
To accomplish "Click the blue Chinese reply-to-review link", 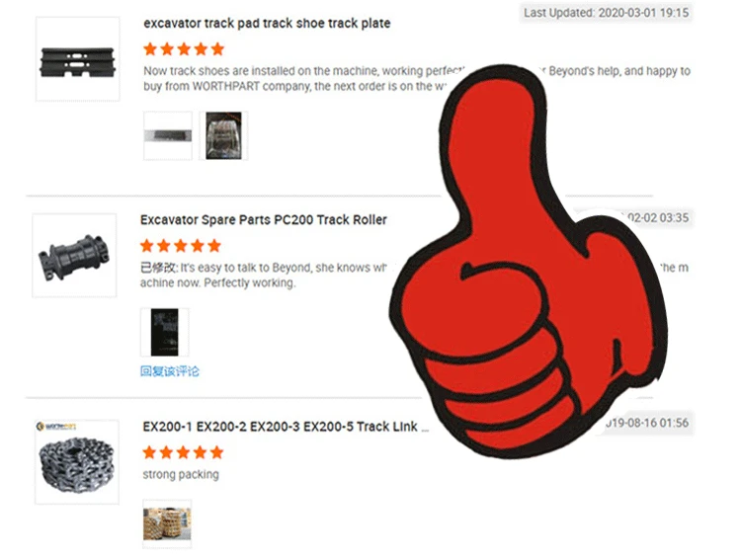I will pos(170,371).
